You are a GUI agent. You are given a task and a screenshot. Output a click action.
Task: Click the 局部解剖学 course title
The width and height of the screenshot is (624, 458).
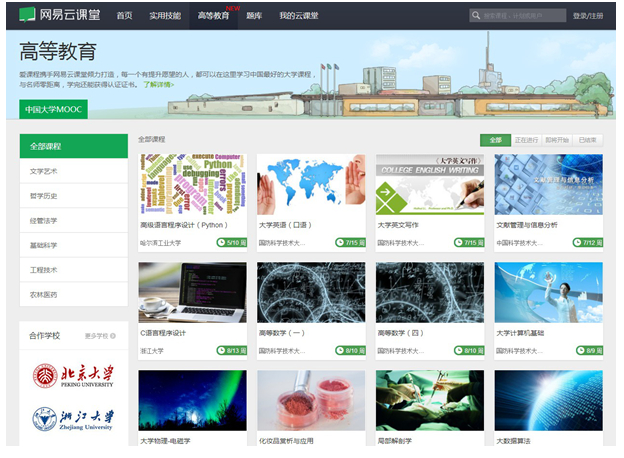(395, 441)
